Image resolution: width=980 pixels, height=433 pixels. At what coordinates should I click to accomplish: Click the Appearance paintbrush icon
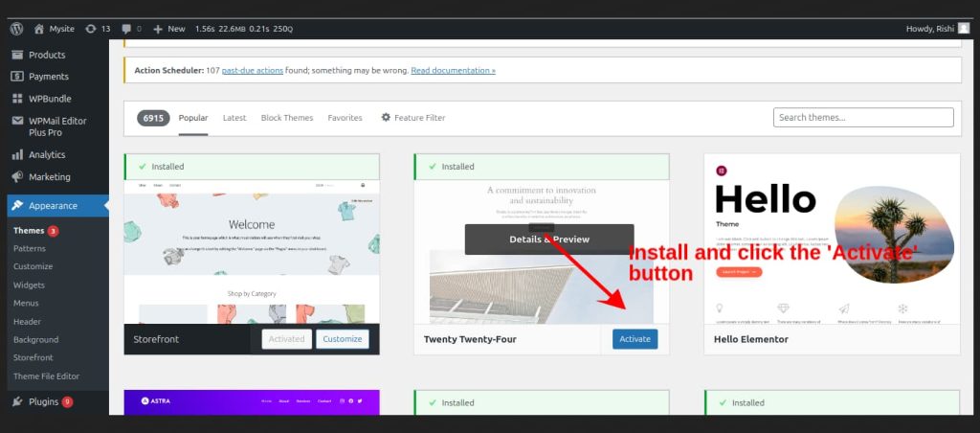(17, 206)
